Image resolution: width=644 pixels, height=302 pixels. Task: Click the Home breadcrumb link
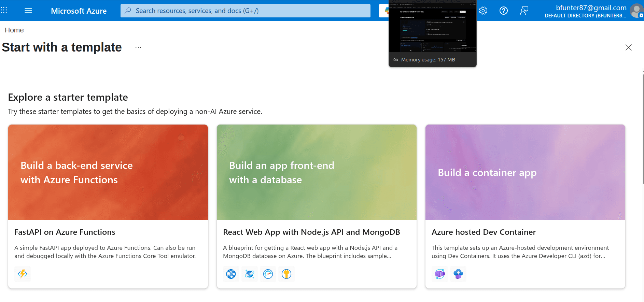click(14, 30)
